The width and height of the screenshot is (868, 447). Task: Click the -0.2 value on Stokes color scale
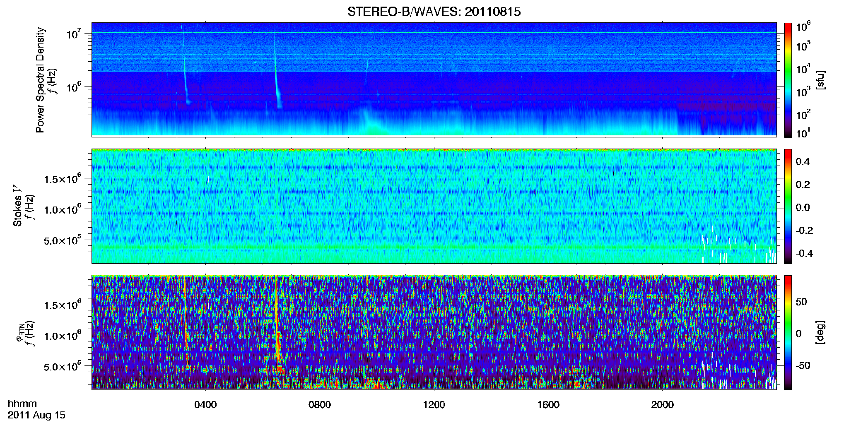click(x=804, y=231)
